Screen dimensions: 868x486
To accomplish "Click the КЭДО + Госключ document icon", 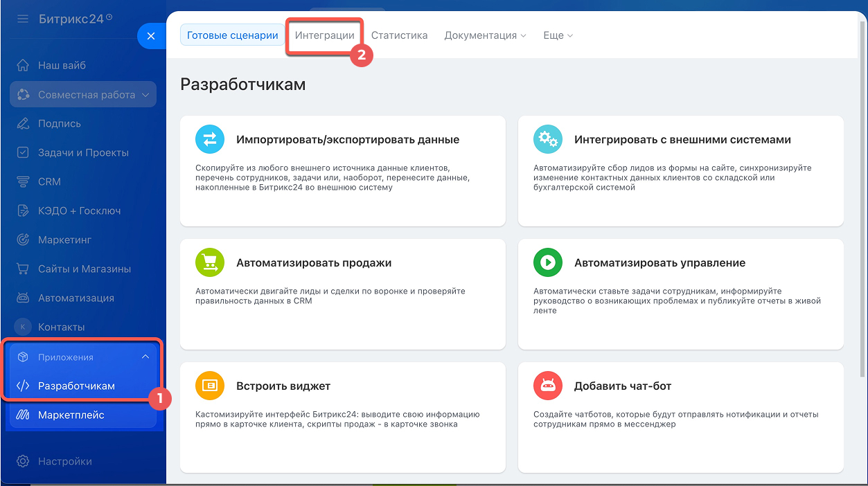I will pos(24,210).
